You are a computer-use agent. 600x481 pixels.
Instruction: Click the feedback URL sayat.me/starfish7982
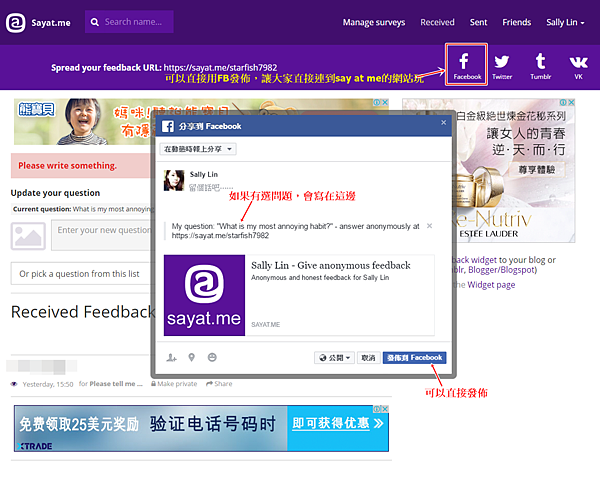(x=220, y=67)
